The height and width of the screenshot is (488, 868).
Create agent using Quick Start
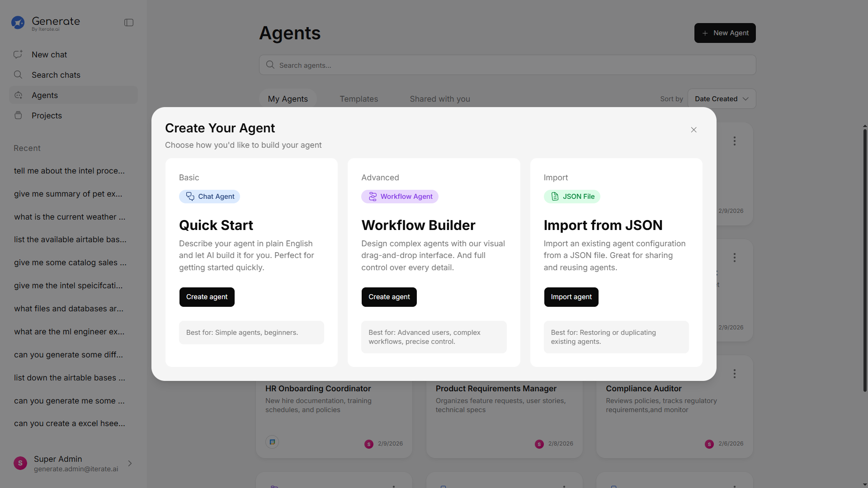[x=207, y=297]
